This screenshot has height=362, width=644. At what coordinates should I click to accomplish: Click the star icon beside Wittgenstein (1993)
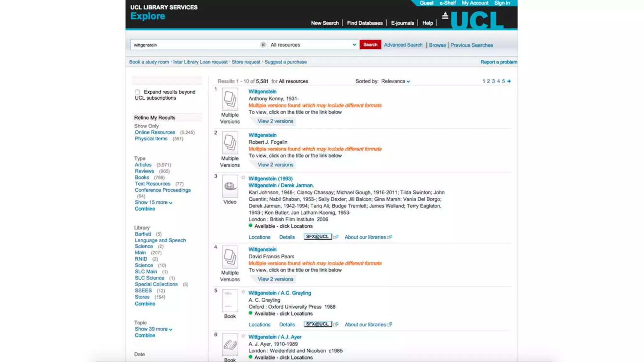pyautogui.click(x=243, y=178)
